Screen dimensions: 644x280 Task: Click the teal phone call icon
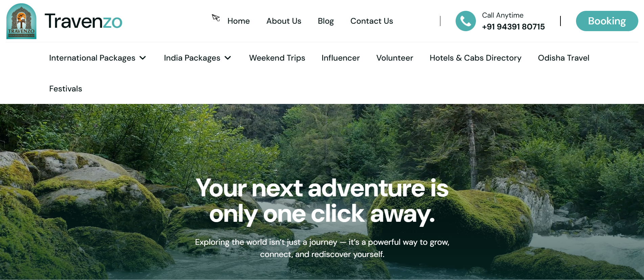(x=465, y=21)
